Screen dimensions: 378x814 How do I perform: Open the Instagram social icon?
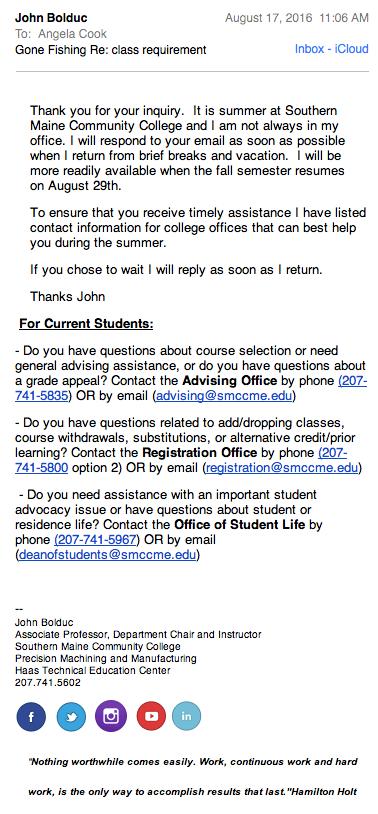[x=111, y=716]
